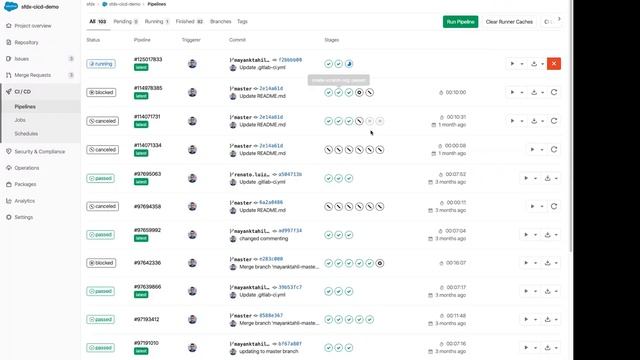The height and width of the screenshot is (360, 640).
Task: Click the green Run Pipeline button
Action: tap(460, 22)
